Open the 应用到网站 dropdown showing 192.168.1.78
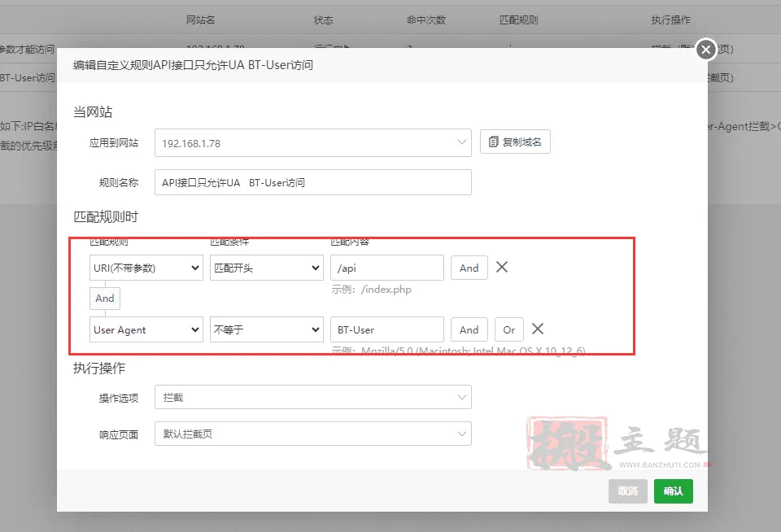 pos(312,143)
